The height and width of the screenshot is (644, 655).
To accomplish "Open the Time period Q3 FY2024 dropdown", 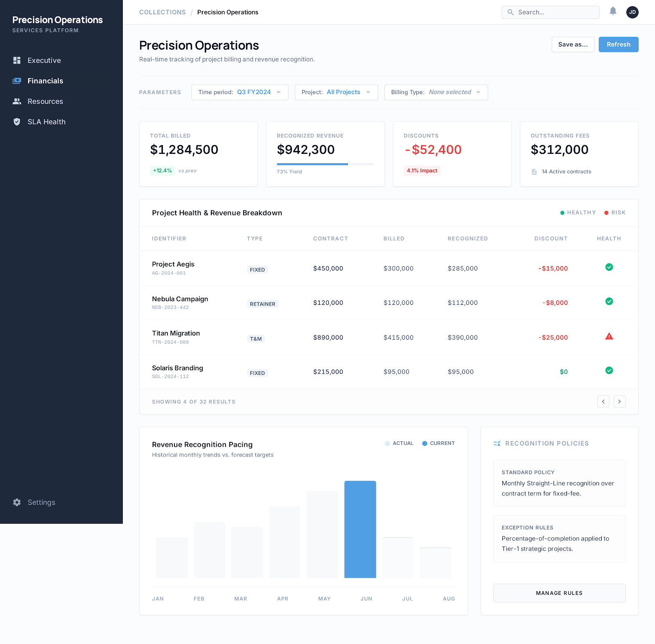I will pyautogui.click(x=239, y=92).
